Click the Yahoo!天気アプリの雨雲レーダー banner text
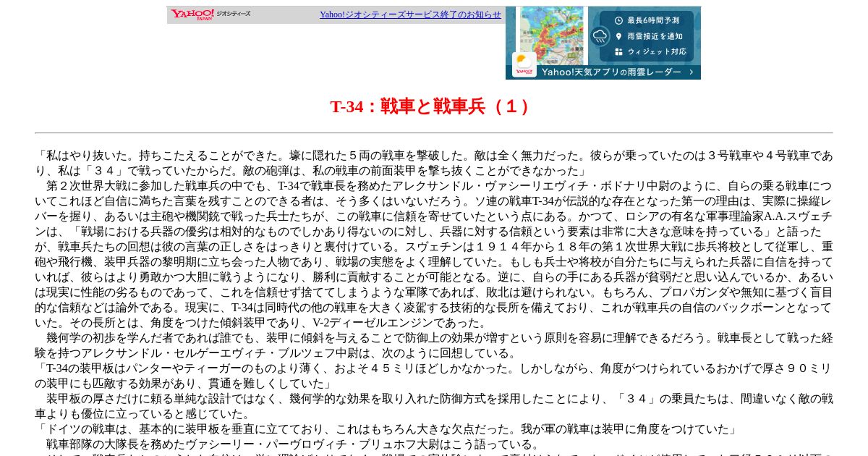Viewport: 868px width, 456px height. [611, 72]
